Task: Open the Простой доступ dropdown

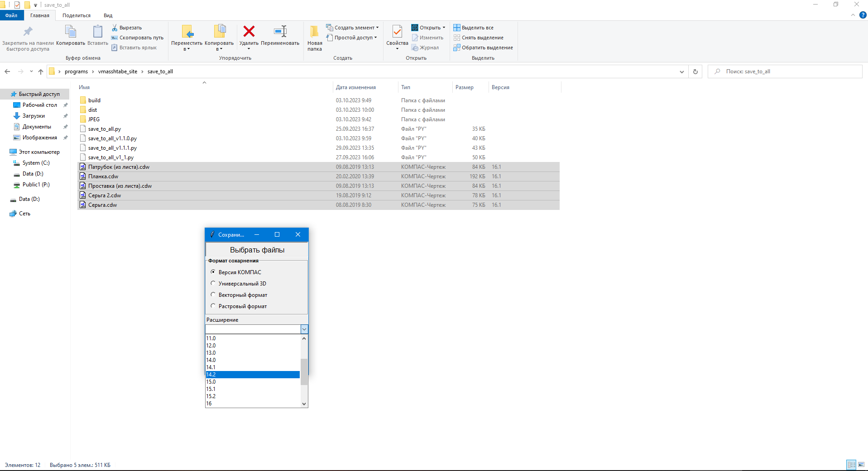Action: coord(352,38)
